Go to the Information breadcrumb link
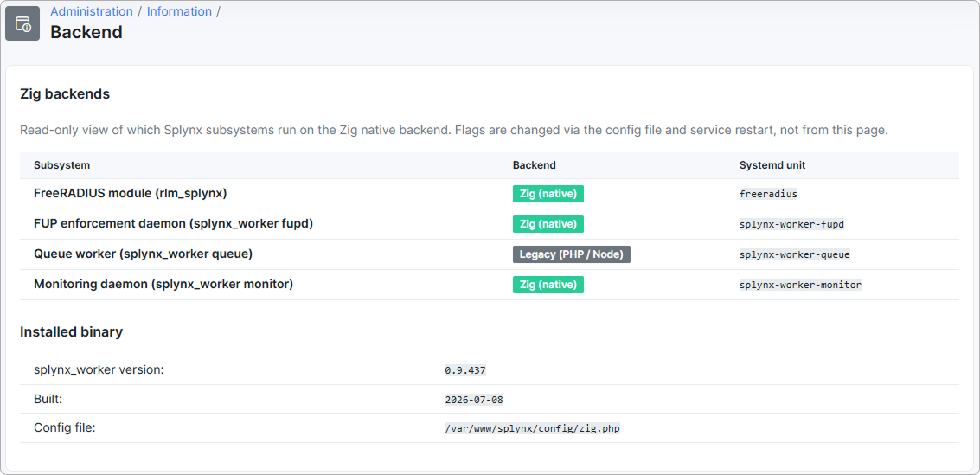This screenshot has width=980, height=475. (x=179, y=11)
